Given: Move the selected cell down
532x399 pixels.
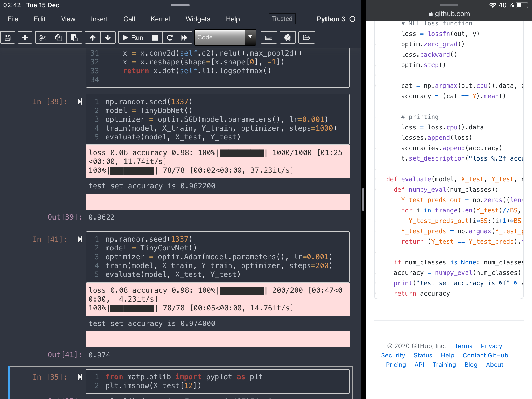Looking at the screenshot, I should [108, 37].
